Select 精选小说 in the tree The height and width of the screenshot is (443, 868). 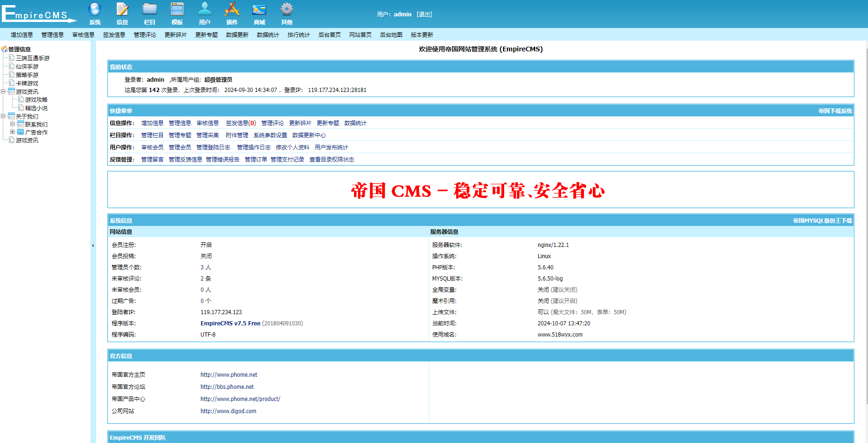(x=36, y=108)
